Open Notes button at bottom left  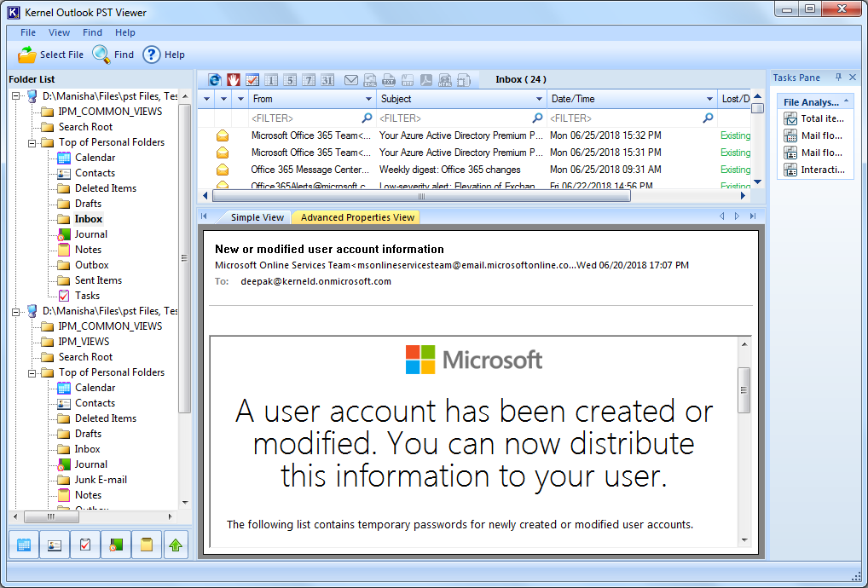coord(145,545)
